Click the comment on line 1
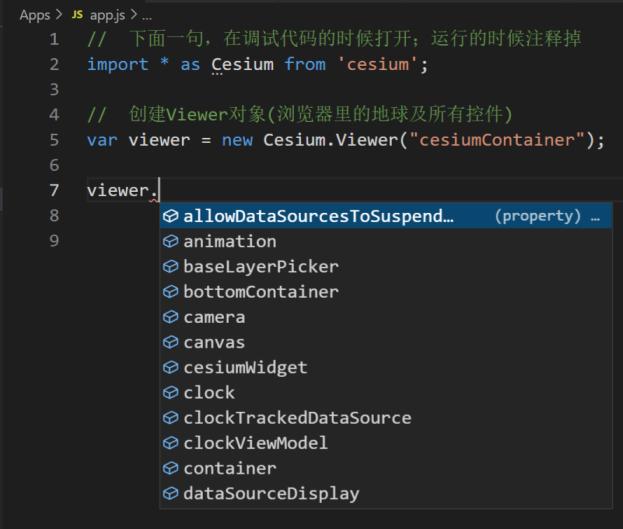The width and height of the screenshot is (623, 529). pos(334,39)
